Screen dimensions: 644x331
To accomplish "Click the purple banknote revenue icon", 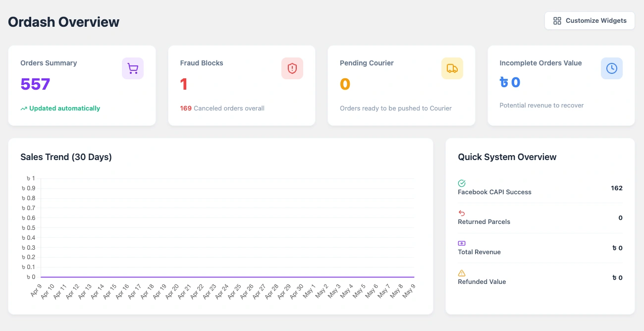I will 462,243.
